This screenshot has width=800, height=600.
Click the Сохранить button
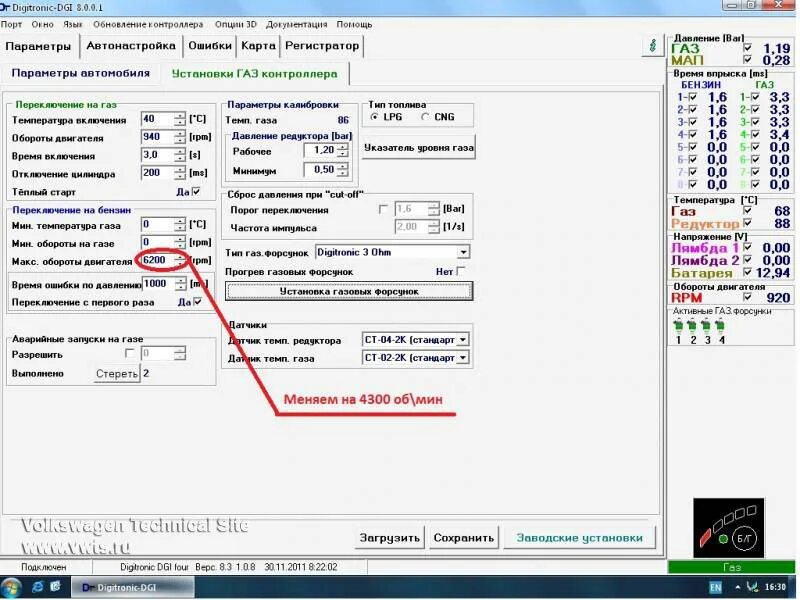coord(463,538)
